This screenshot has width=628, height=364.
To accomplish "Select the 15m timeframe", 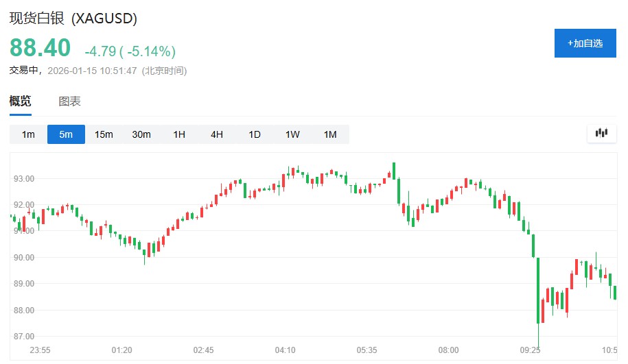I will [104, 134].
